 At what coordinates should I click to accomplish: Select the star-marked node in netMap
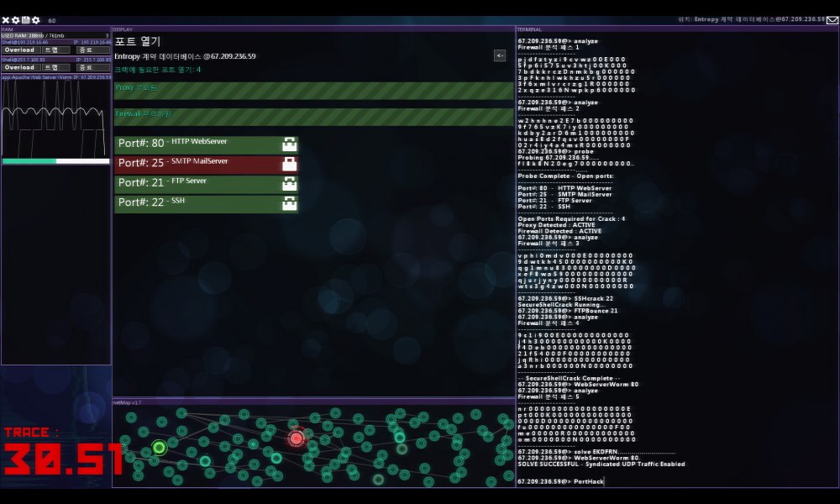click(x=253, y=444)
